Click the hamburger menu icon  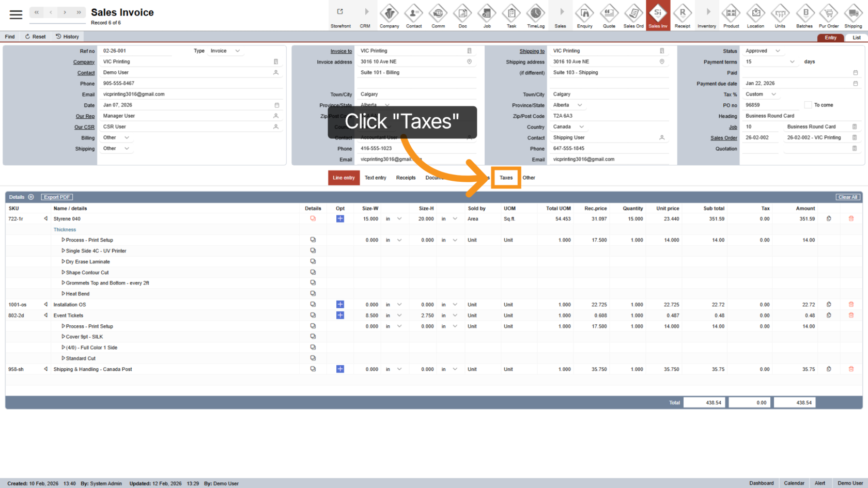pos(16,14)
